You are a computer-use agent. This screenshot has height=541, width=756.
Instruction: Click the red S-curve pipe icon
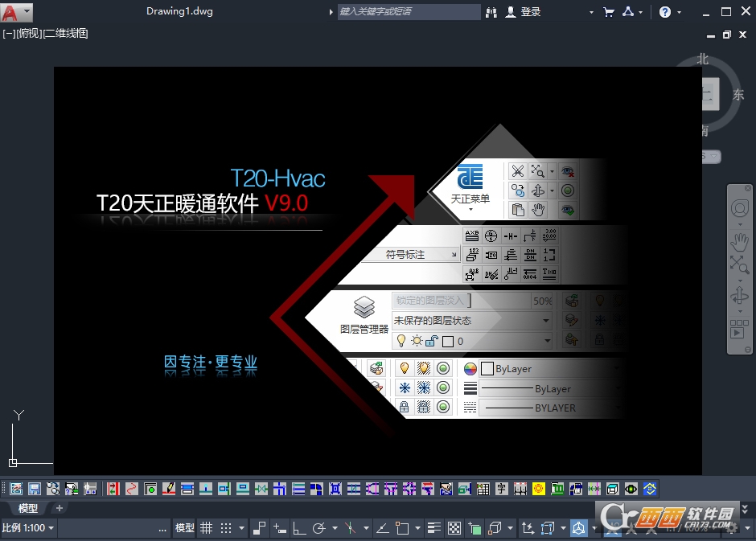coord(131,489)
